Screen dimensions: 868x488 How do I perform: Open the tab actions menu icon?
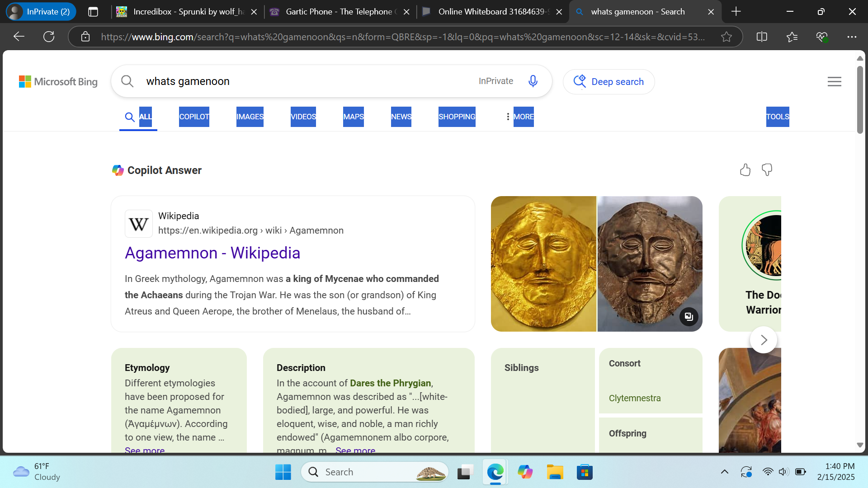point(93,12)
